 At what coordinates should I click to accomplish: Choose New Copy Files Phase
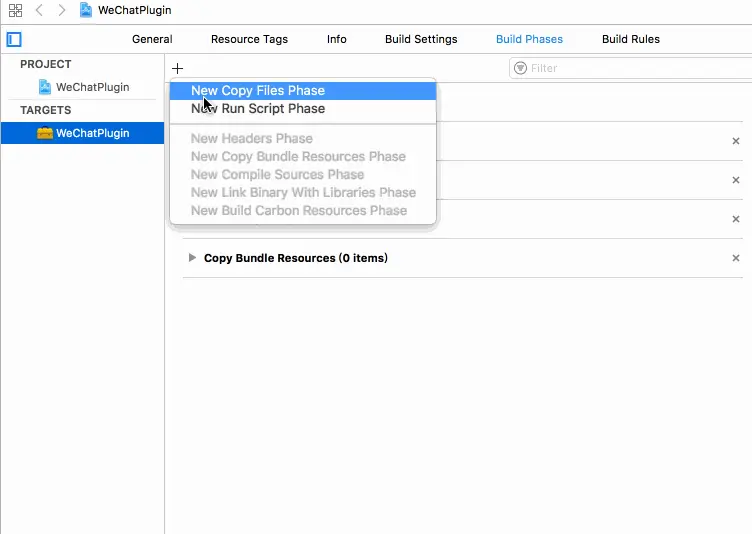coord(303,91)
